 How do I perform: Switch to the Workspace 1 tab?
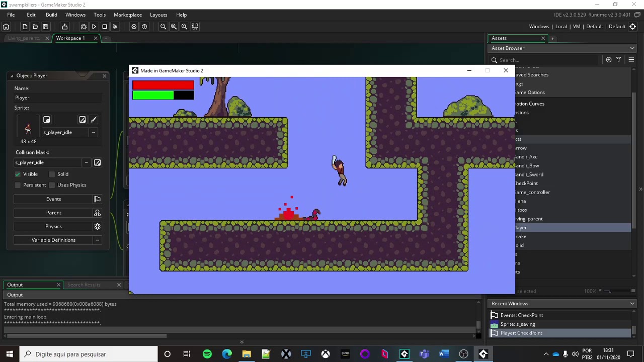[70, 38]
